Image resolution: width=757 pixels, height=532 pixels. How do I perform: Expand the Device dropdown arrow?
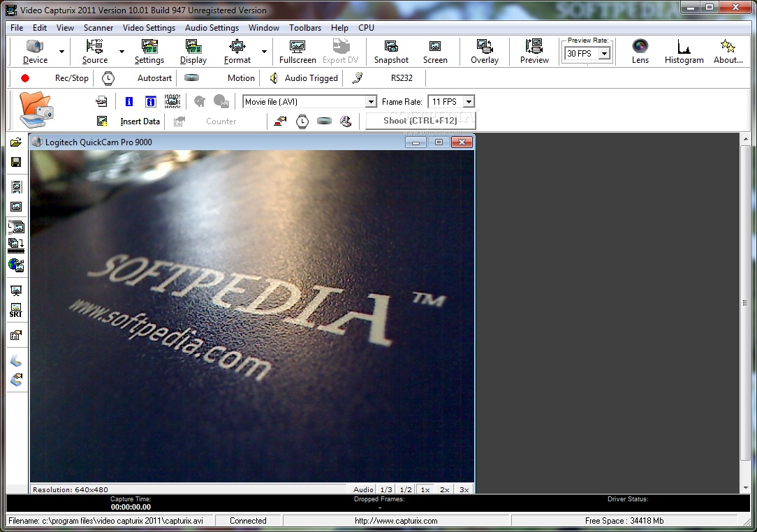[x=61, y=52]
